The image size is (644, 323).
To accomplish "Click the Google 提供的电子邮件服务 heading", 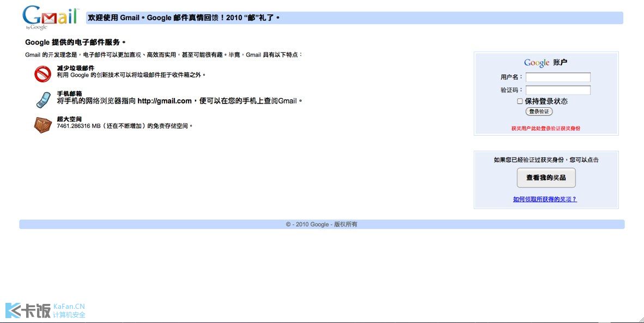I will [x=76, y=42].
